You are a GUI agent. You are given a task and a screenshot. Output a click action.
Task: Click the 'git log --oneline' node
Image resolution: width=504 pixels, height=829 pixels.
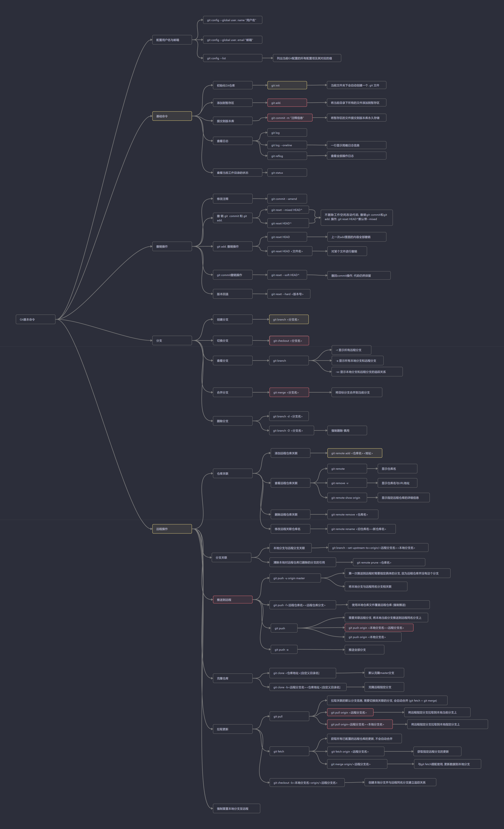[x=287, y=145]
